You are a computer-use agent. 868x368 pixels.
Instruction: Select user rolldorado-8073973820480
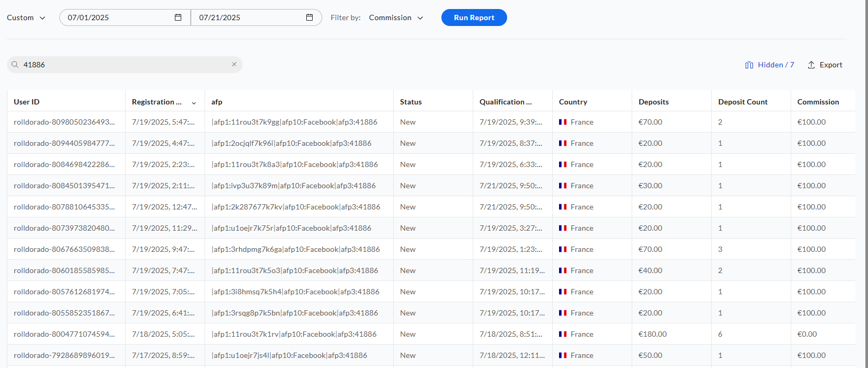click(64, 228)
